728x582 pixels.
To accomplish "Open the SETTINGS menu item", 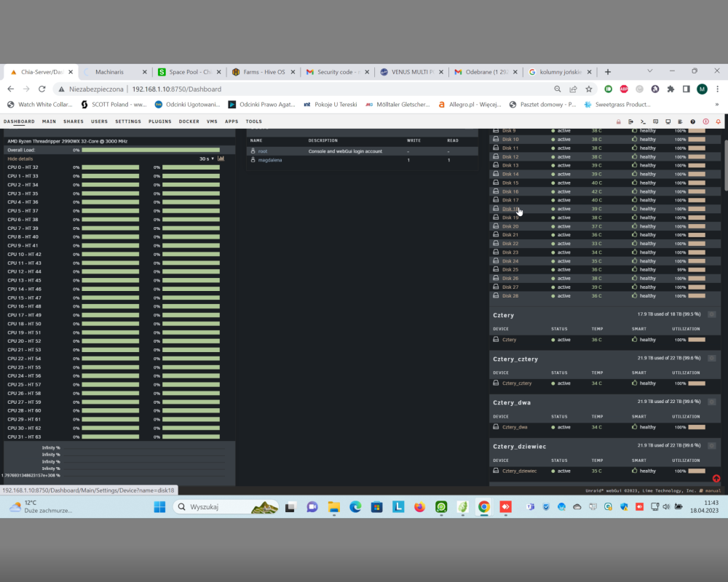I will (128, 121).
